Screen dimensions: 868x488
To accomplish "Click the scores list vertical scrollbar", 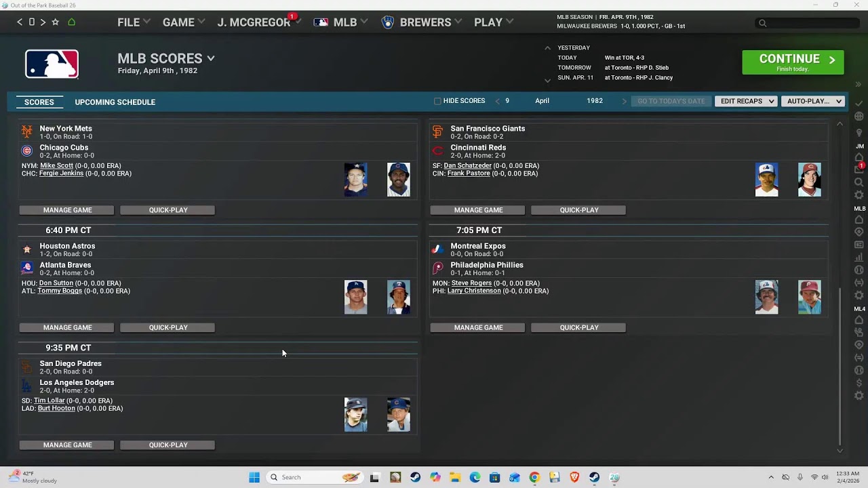I will click(x=840, y=366).
